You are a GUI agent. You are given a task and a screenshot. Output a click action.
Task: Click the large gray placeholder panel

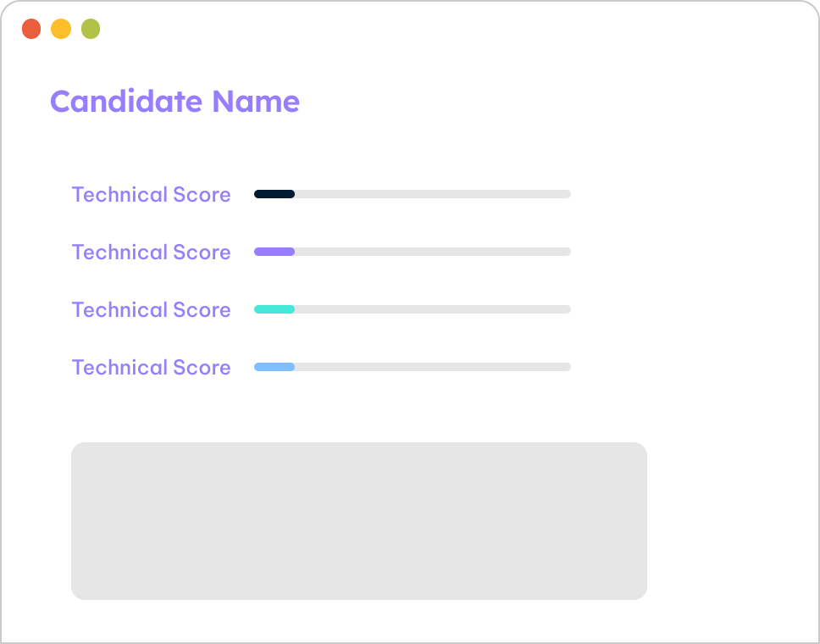point(359,521)
